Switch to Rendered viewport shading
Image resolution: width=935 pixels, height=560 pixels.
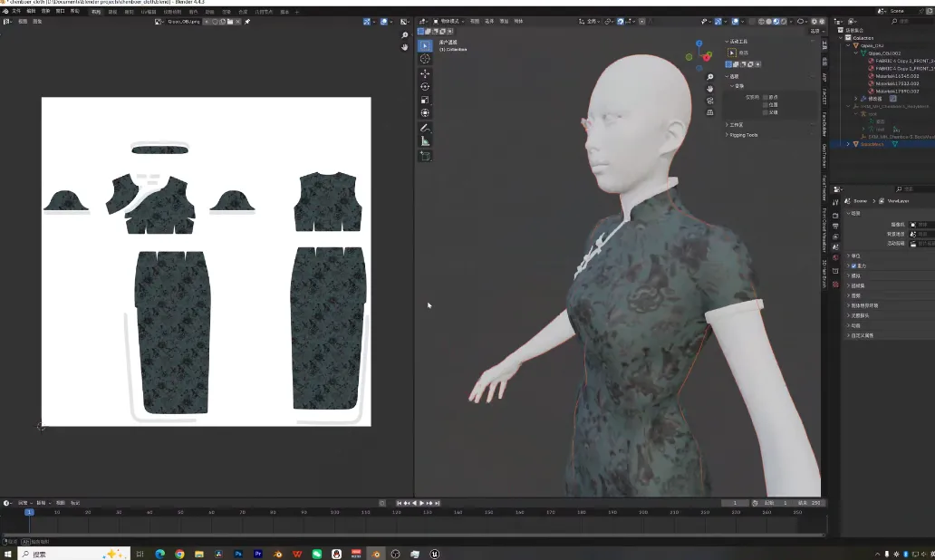(x=784, y=22)
